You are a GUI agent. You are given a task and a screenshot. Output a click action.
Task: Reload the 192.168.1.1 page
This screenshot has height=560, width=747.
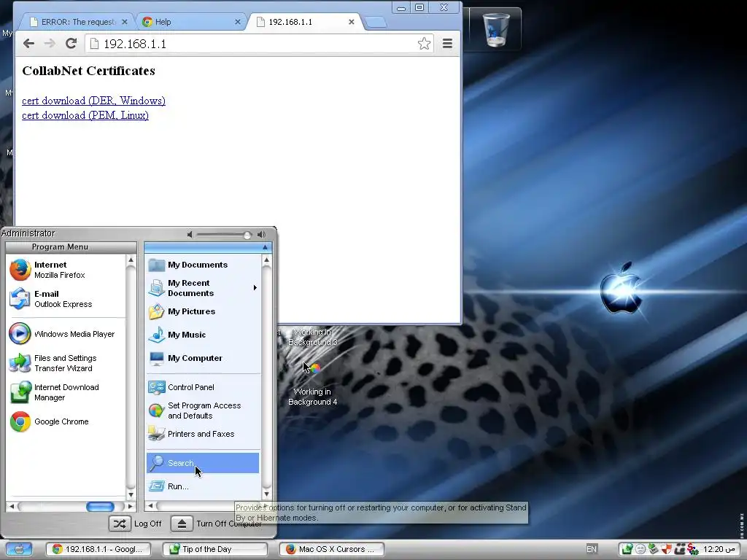(71, 43)
